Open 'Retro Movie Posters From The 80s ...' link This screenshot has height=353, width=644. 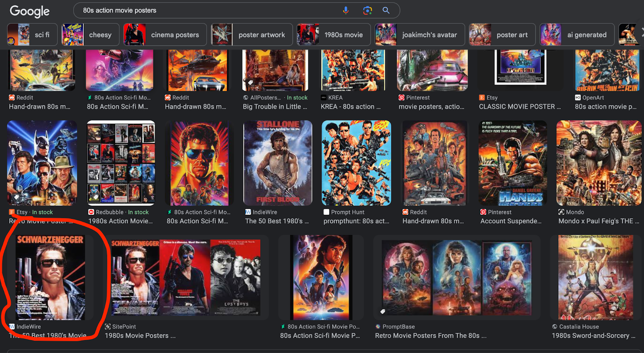coord(431,336)
